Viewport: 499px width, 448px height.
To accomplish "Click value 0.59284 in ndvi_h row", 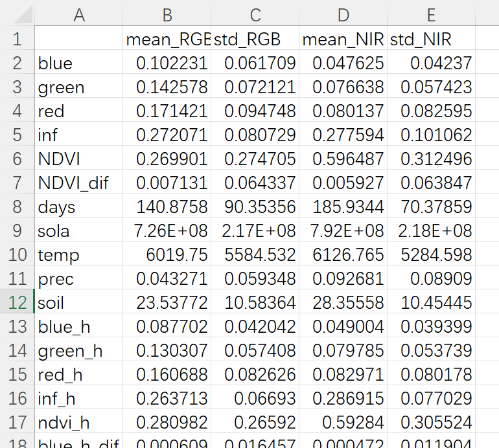I will click(343, 422).
